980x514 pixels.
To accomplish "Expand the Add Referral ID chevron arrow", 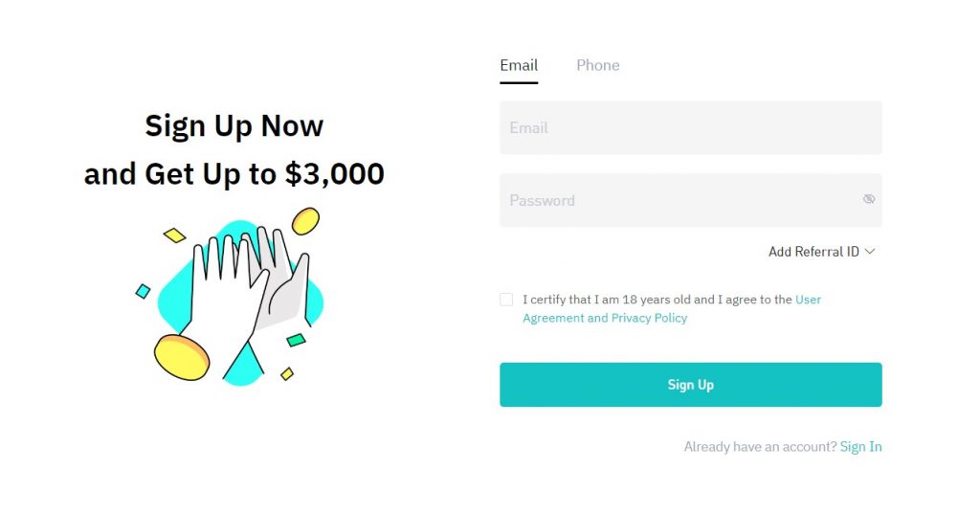I will click(869, 252).
